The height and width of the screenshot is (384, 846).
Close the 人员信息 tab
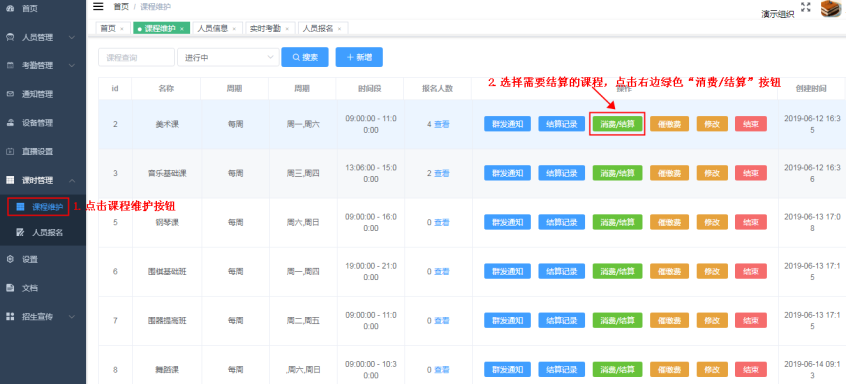(x=234, y=29)
